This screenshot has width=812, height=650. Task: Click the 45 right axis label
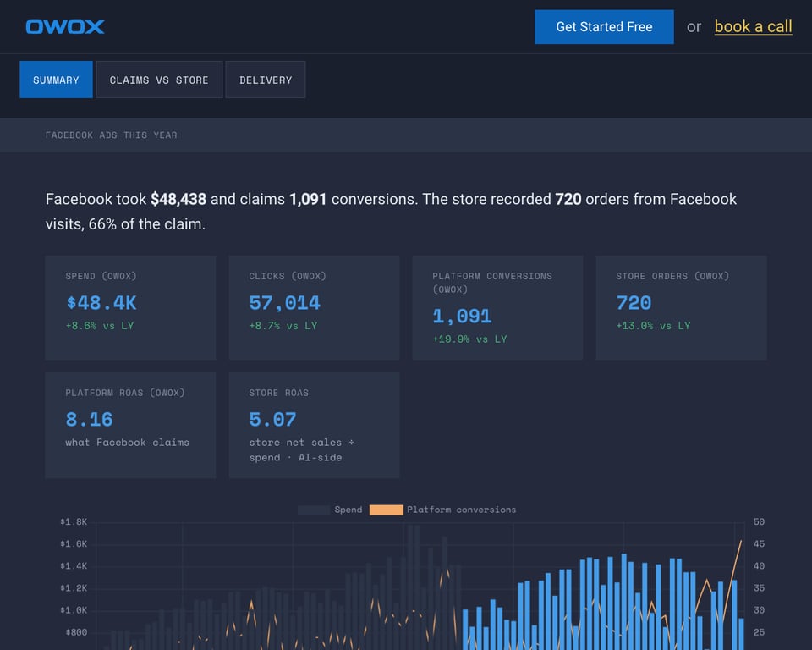pyautogui.click(x=759, y=543)
